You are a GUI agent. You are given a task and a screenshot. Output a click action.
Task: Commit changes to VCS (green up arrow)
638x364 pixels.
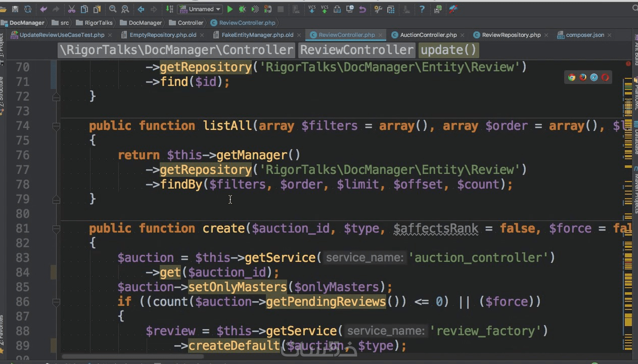324,9
